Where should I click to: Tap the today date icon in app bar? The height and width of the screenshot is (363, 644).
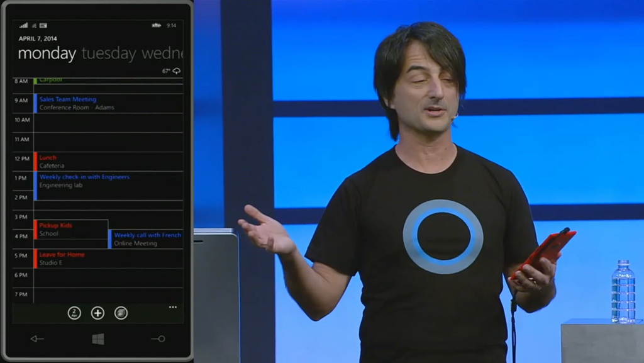[x=74, y=313]
